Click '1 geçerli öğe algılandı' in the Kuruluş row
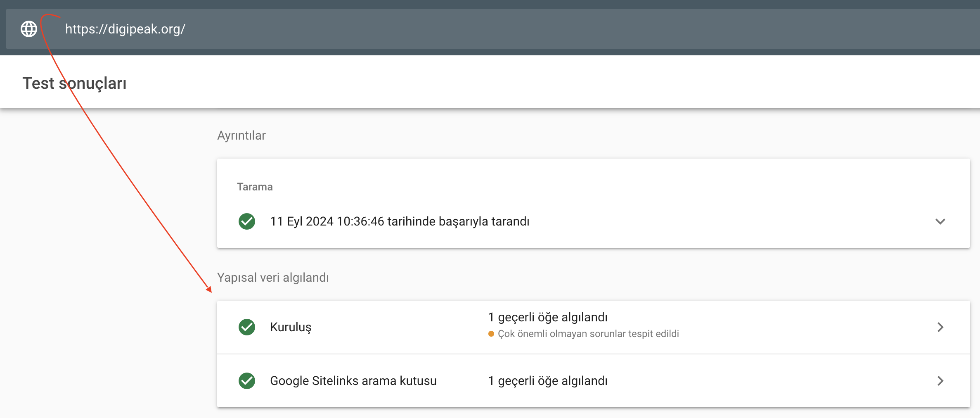 click(x=548, y=317)
